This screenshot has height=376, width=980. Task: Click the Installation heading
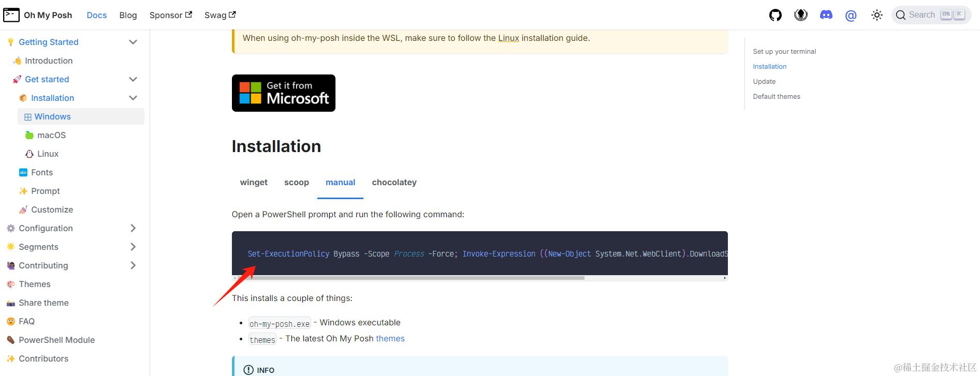point(276,146)
